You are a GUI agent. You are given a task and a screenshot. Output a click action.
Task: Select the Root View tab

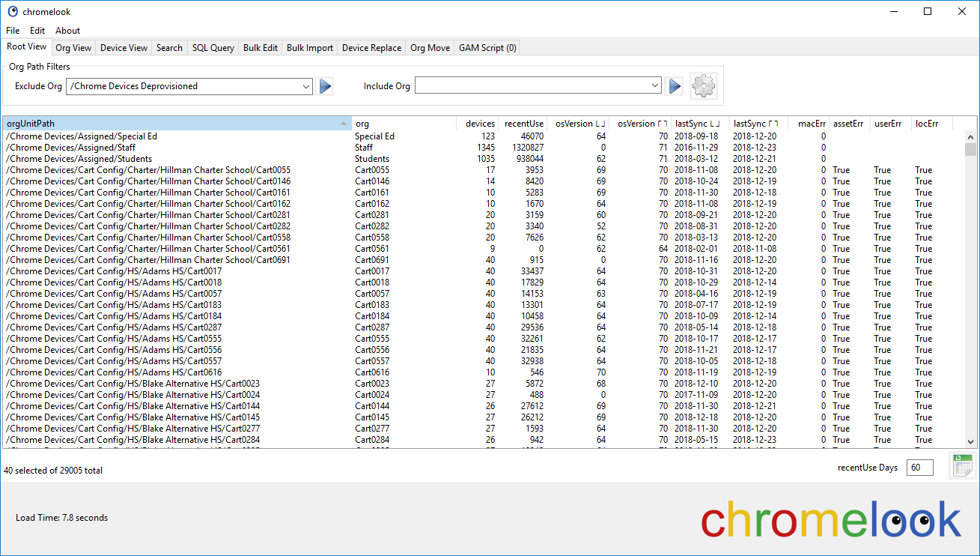click(x=26, y=46)
